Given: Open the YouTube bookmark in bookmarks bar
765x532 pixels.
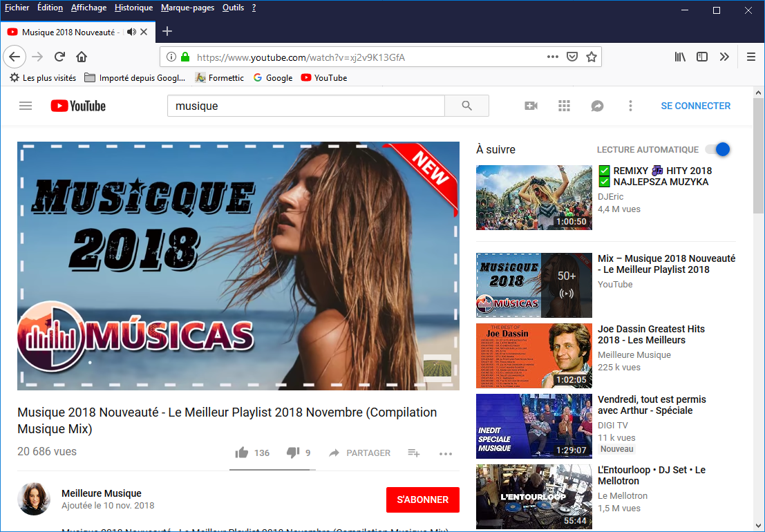Looking at the screenshot, I should click(x=324, y=78).
